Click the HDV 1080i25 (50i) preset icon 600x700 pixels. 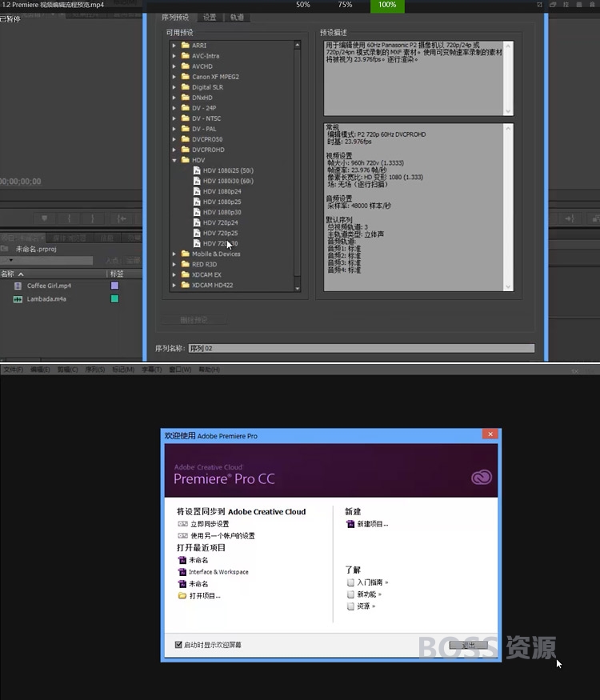(197, 170)
